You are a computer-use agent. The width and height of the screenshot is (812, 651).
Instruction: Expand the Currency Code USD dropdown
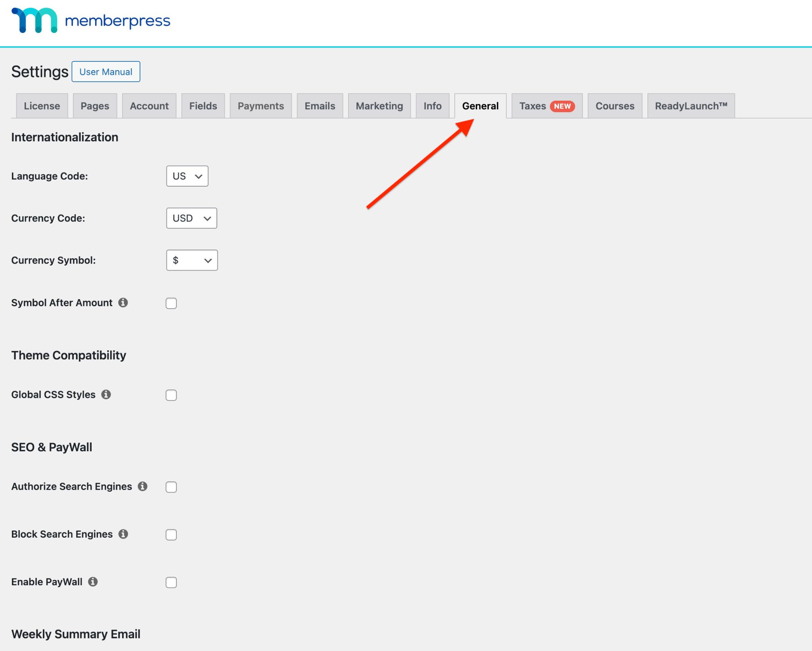(x=192, y=218)
